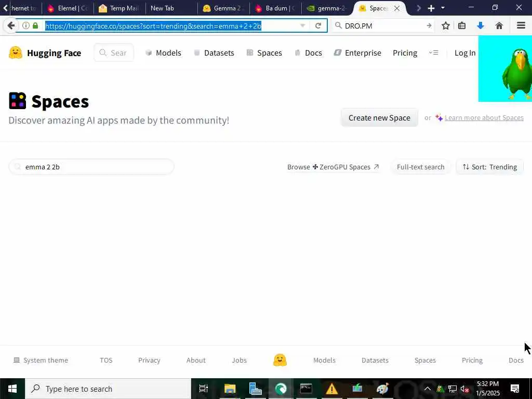This screenshot has width=532, height=399.
Task: Open Pricing in the navigation bar
Action: pos(405,53)
